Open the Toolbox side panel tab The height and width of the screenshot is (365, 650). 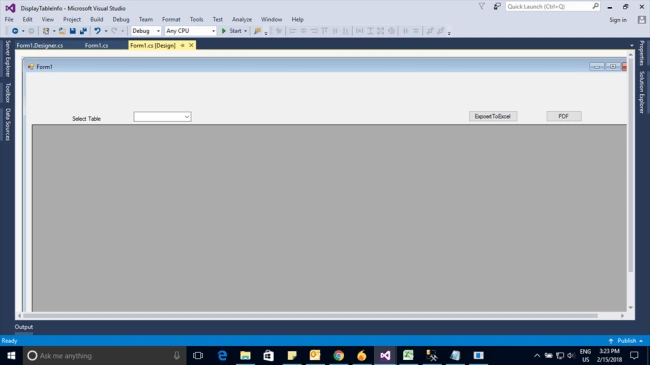(x=7, y=92)
